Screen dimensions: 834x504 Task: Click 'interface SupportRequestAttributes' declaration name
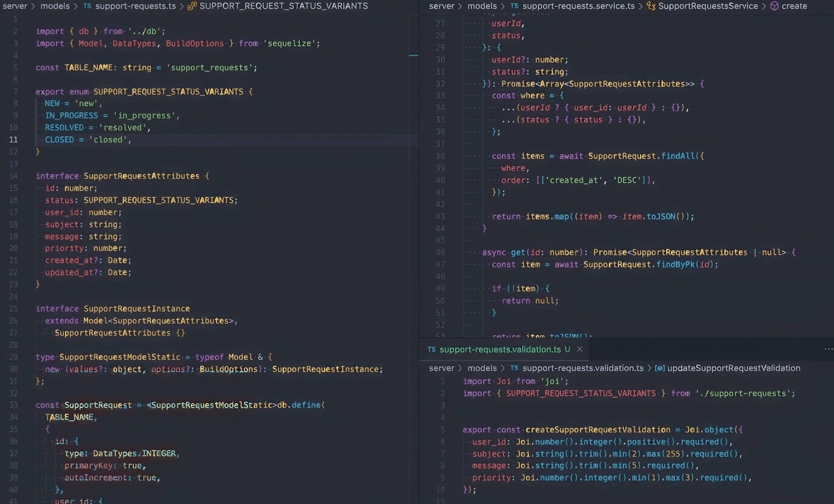141,176
